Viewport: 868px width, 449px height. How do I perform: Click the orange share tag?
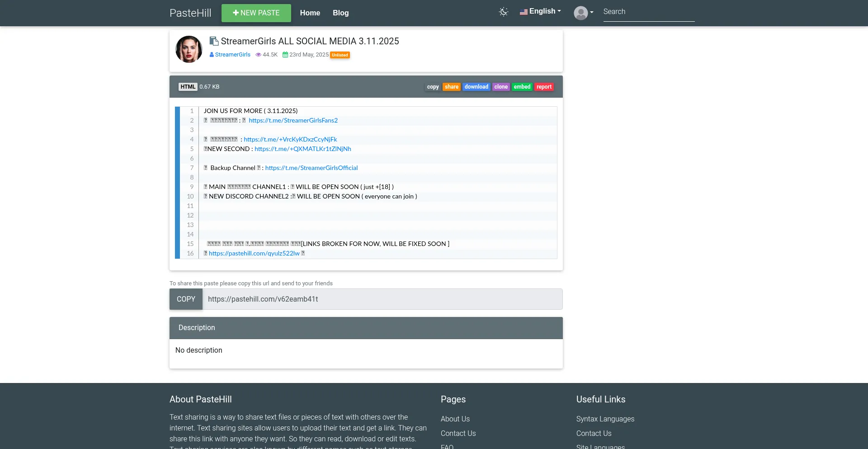451,87
